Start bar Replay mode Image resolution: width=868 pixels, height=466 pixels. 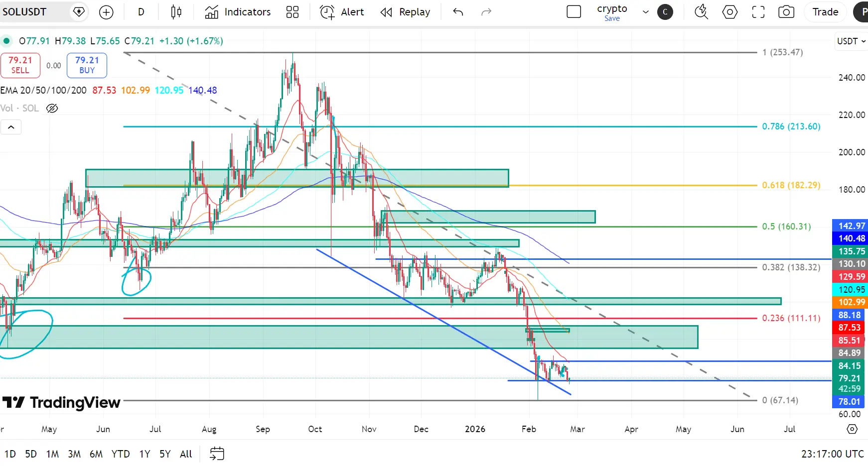tap(405, 12)
